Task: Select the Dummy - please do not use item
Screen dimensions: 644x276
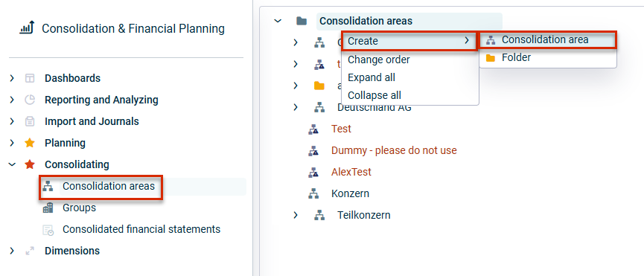Action: coord(394,150)
